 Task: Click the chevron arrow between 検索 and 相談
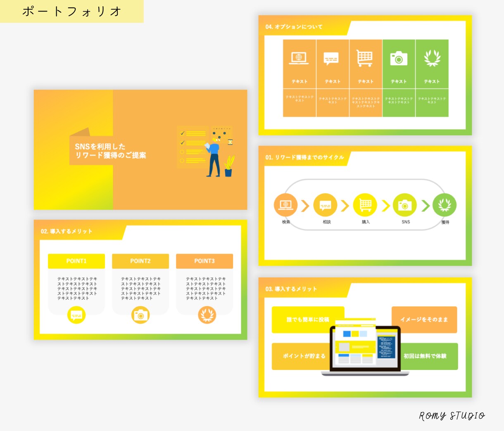[x=305, y=206]
